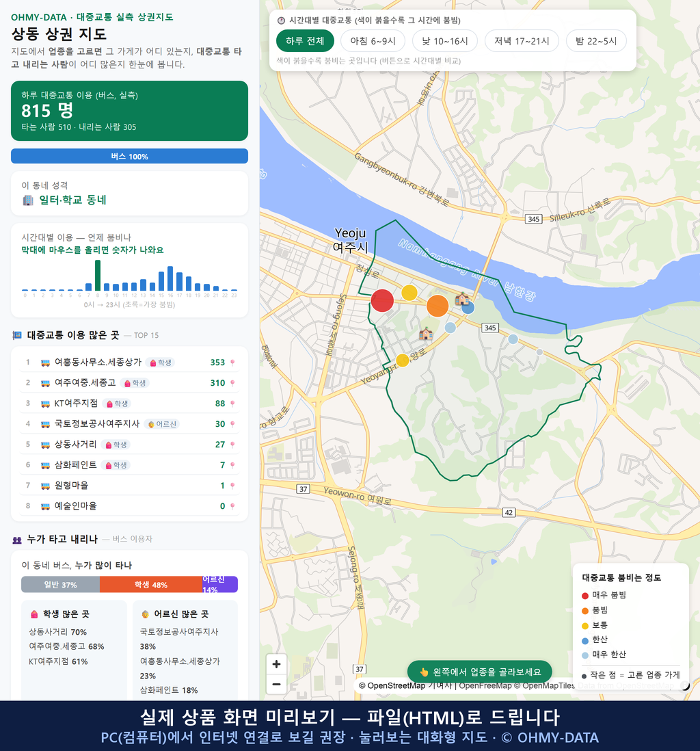Click the orange 학생 48% segment
Screen dimensions: 700x751
151,584
